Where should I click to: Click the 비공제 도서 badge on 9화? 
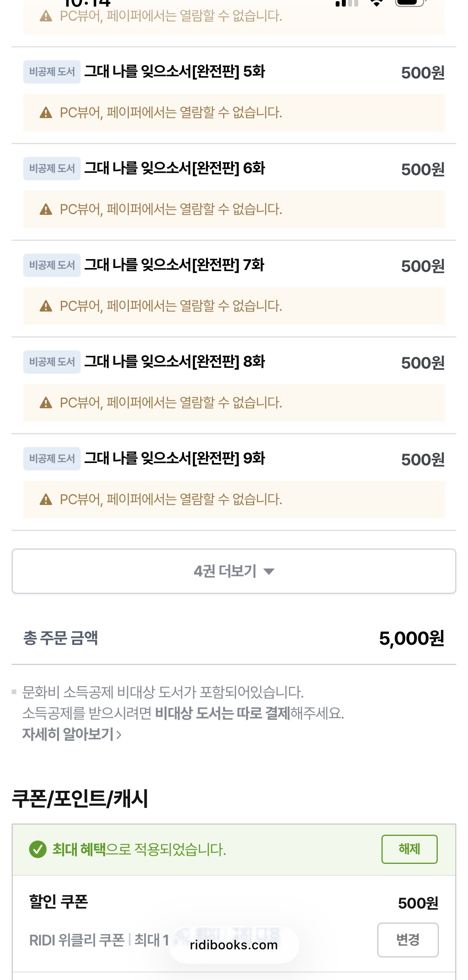52,459
